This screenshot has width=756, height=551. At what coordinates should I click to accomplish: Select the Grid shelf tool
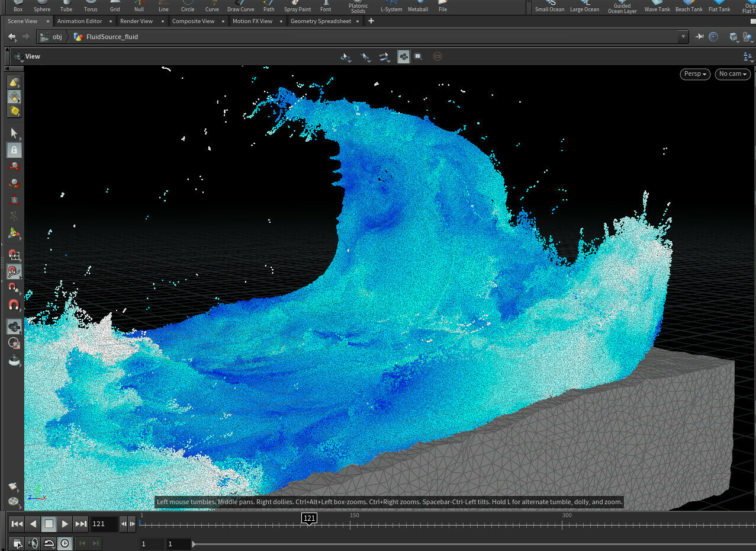tap(115, 7)
